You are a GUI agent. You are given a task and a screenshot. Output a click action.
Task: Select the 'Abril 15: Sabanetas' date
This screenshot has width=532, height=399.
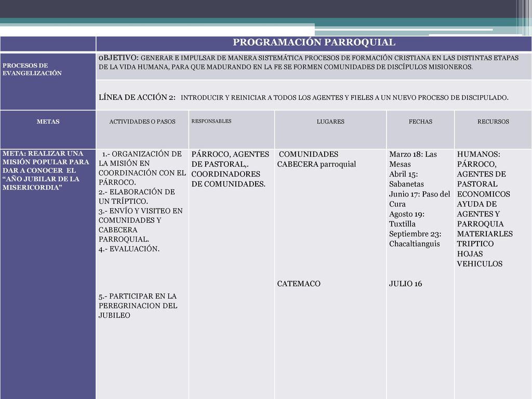(x=406, y=179)
